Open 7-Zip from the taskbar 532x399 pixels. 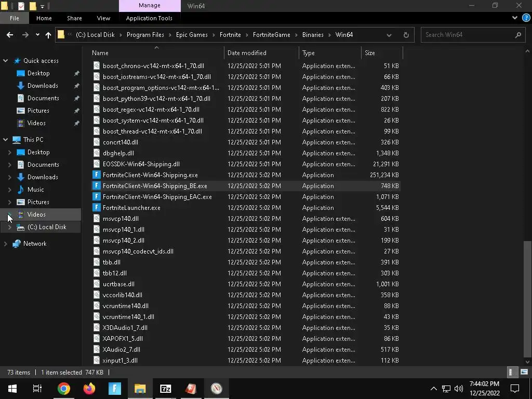pos(166,389)
